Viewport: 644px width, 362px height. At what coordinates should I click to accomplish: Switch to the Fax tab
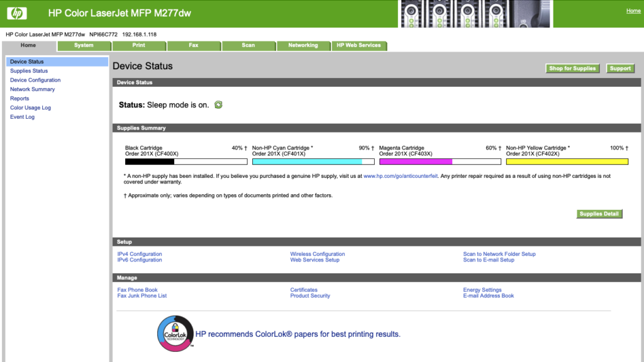tap(194, 45)
